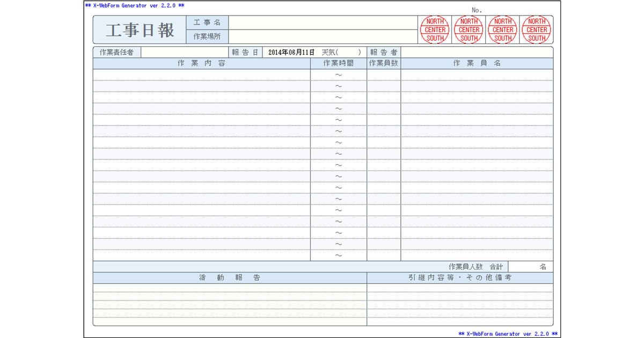
Task: Click the rightmost NORTH CENTER SOUTH stamp
Action: click(x=537, y=30)
